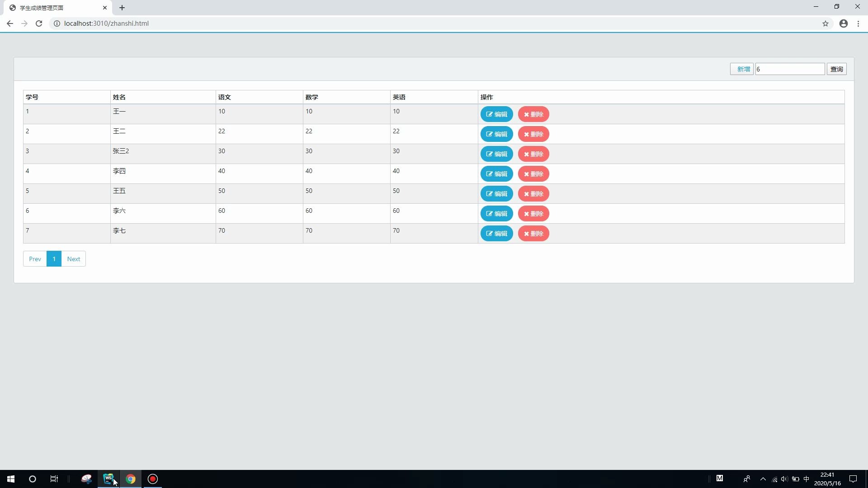The width and height of the screenshot is (868, 488).
Task: Open Chrome's three-dot menu
Action: [858, 23]
